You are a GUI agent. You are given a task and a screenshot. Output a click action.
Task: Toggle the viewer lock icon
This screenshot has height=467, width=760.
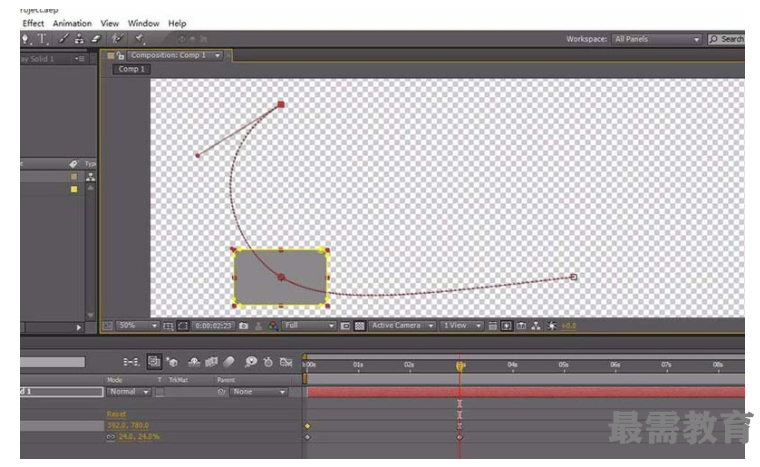(120, 56)
